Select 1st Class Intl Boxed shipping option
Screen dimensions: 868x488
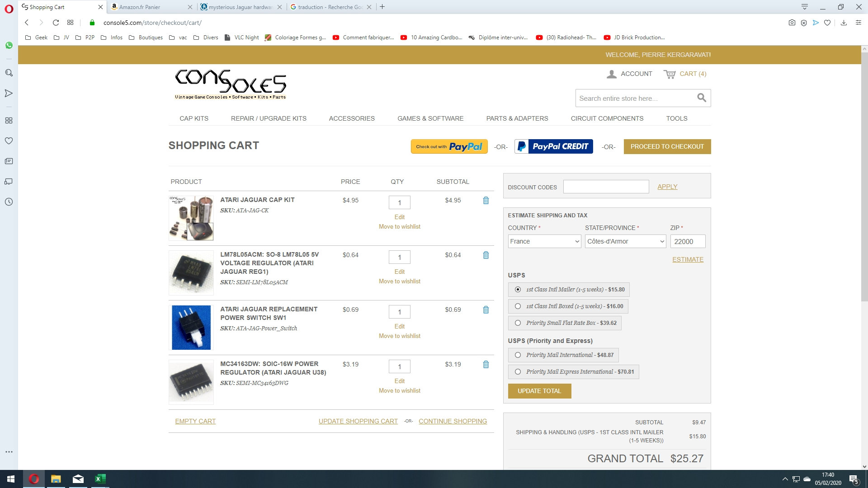click(x=518, y=306)
